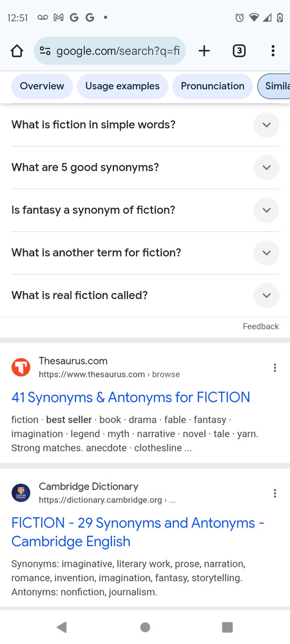Select the Usage examples chip

[122, 86]
